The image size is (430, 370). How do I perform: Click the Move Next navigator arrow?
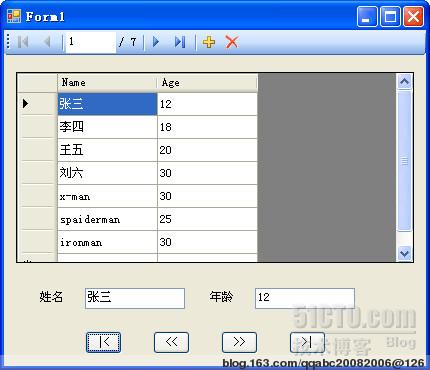tap(156, 42)
